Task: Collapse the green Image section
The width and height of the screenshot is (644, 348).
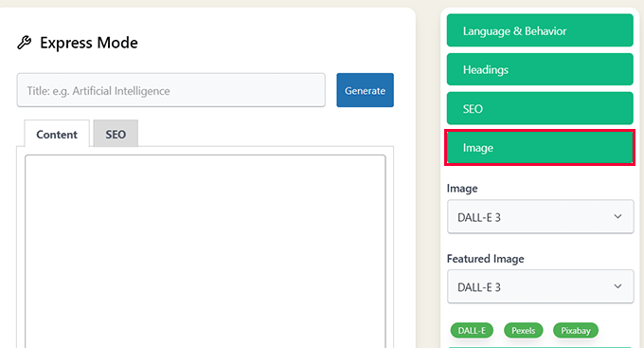Action: (540, 147)
